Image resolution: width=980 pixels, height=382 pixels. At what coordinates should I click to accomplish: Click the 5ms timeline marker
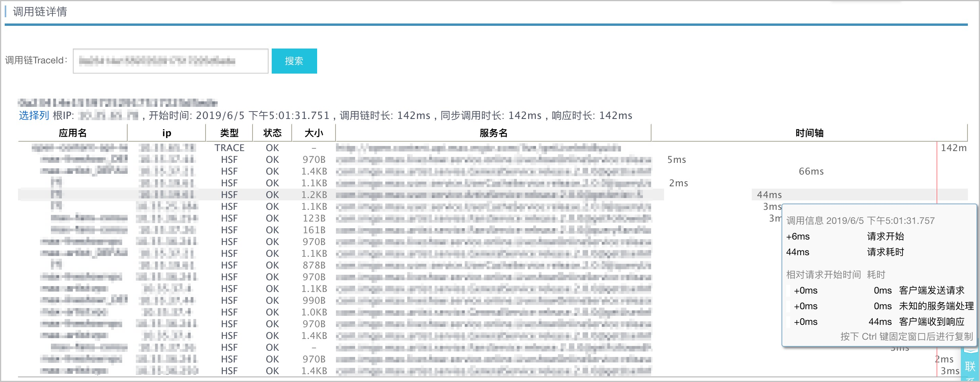click(x=677, y=160)
